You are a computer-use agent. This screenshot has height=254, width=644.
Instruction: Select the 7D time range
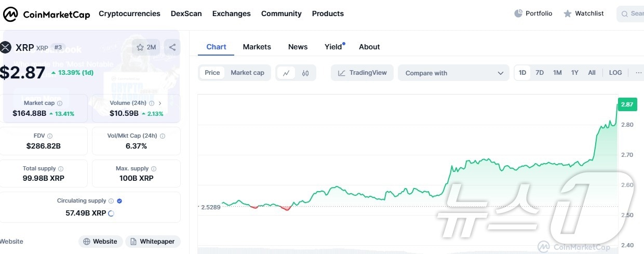pos(540,73)
